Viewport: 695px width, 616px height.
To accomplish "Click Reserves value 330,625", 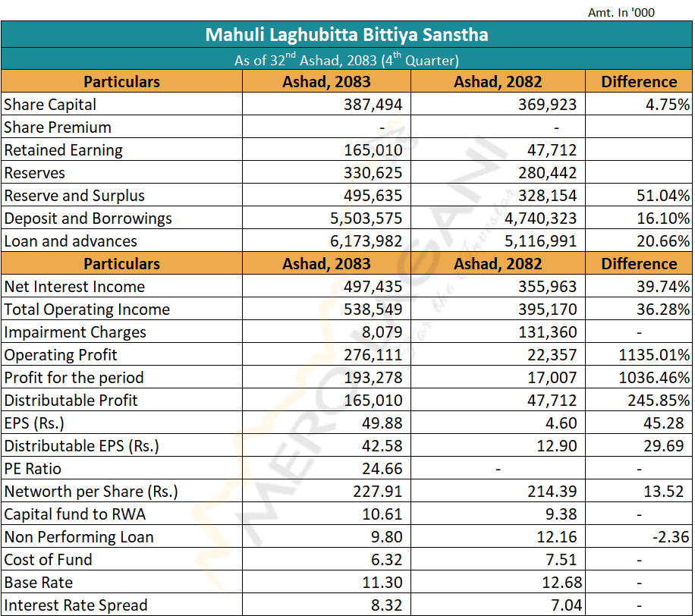I will click(x=373, y=173).
